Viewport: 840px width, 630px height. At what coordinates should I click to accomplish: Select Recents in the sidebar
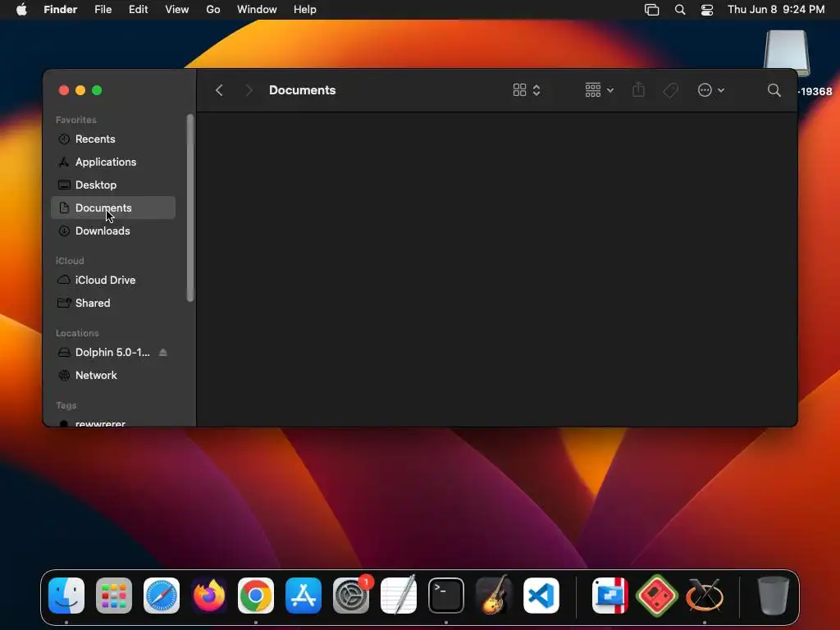tap(113, 139)
